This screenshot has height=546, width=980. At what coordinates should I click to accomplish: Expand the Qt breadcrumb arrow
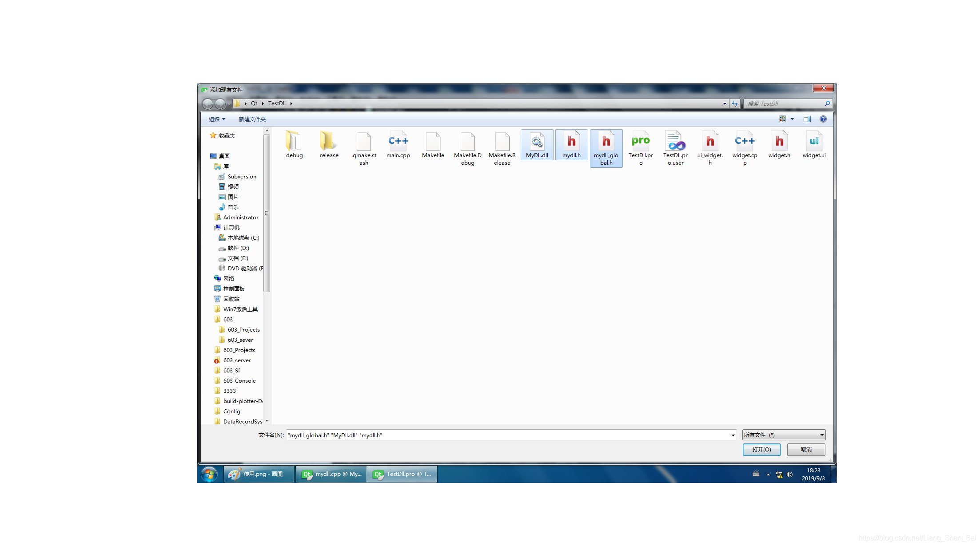point(263,103)
